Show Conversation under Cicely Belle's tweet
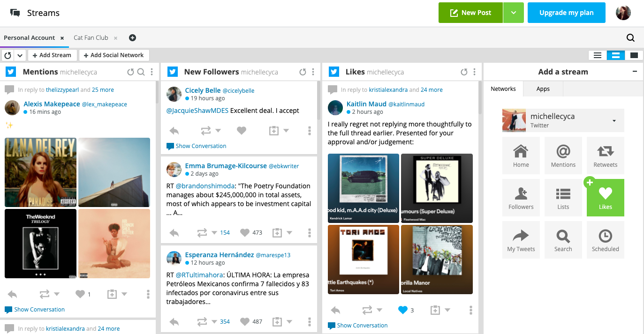The image size is (644, 334). point(201,146)
